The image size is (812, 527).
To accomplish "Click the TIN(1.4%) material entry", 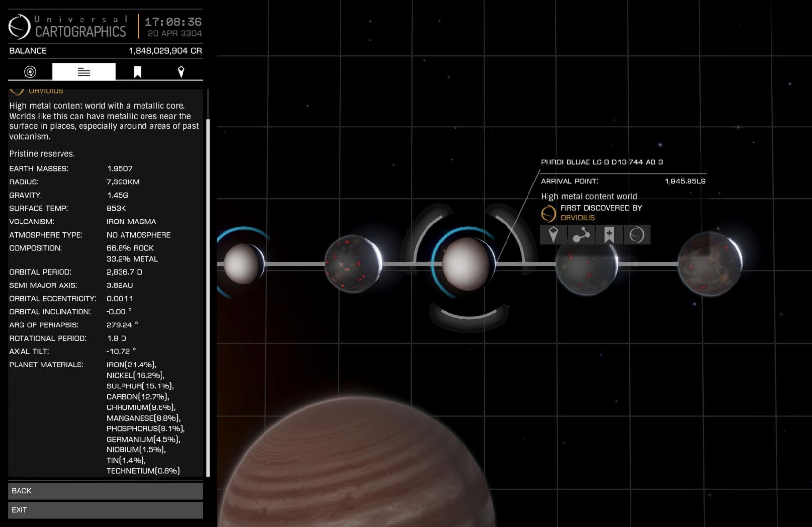I will click(126, 461).
